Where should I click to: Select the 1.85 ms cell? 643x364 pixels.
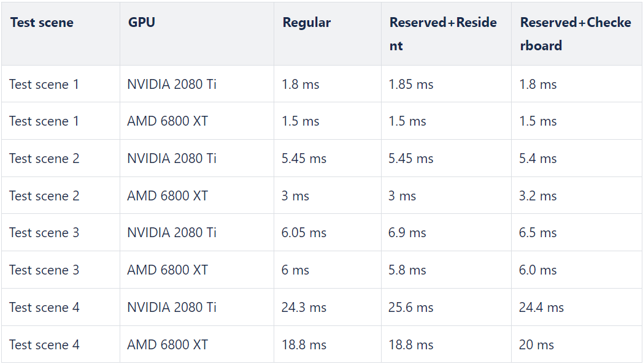pos(446,84)
